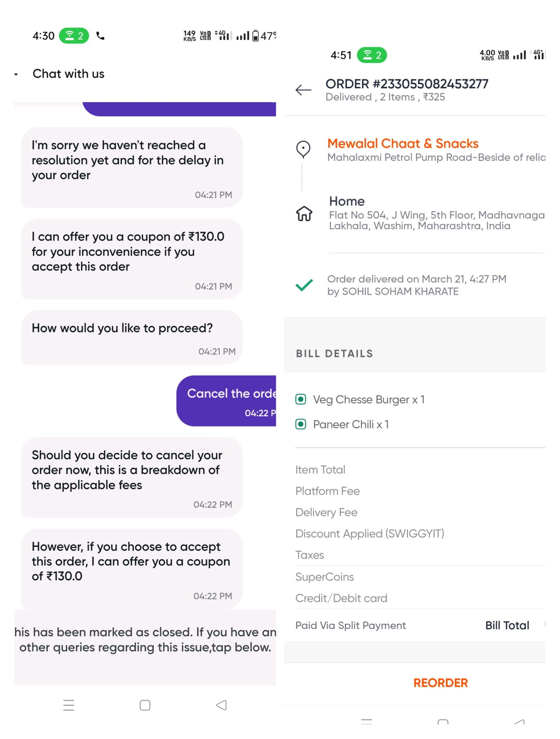Tap veg indicator beside Paneer Chili
This screenshot has height=739, width=560.
[x=301, y=424]
